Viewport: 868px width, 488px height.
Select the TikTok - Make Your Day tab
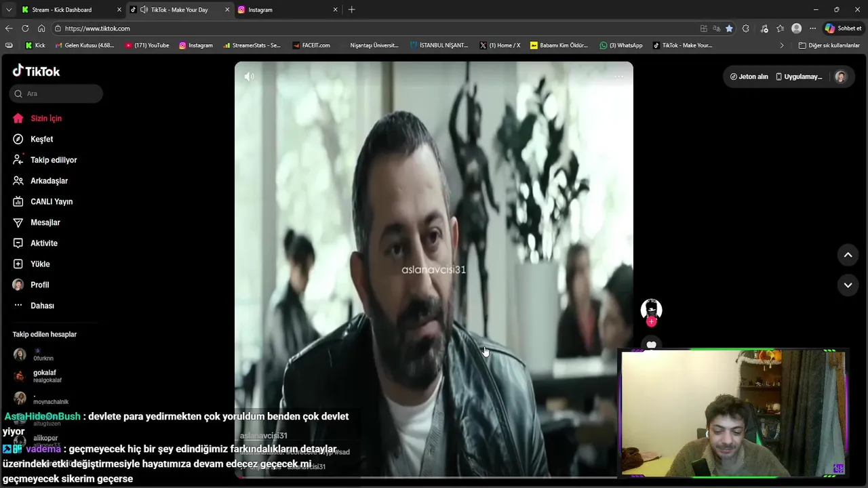click(179, 9)
